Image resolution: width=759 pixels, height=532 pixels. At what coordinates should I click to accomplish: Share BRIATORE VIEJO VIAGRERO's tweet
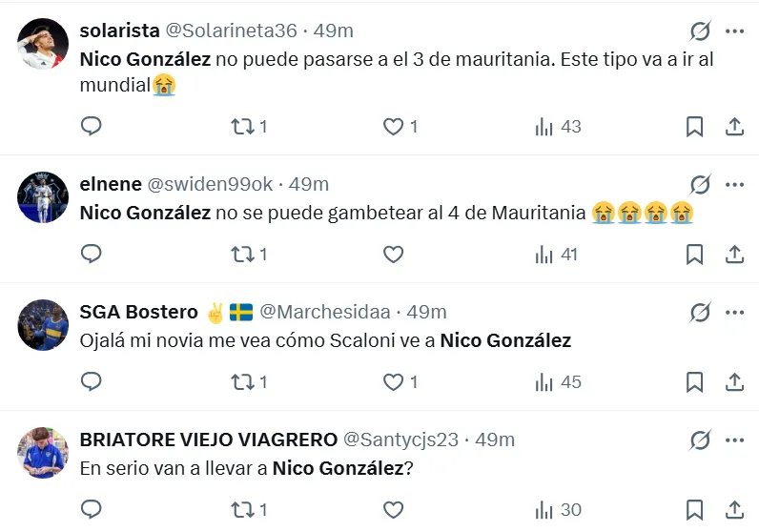tap(735, 510)
